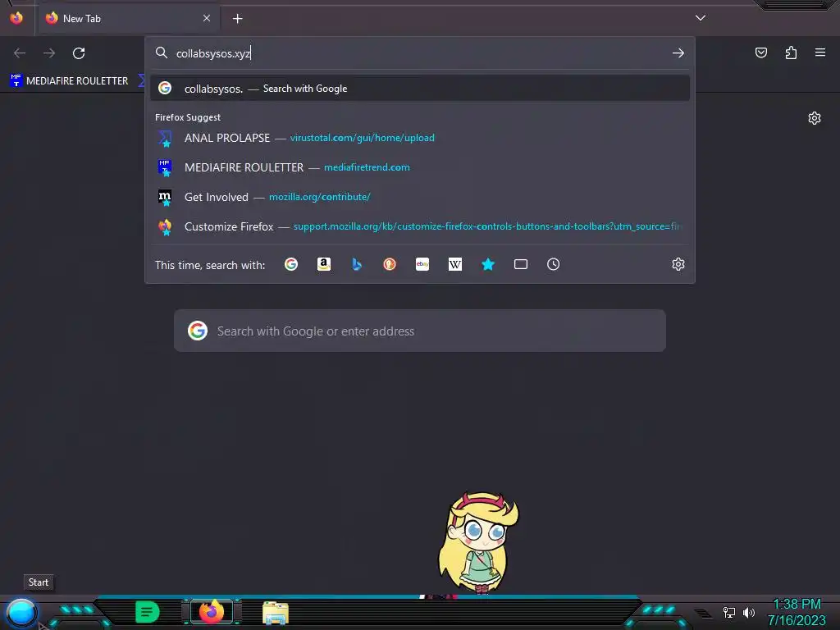
Task: Select the Search with Google suggestion
Action: pos(420,89)
